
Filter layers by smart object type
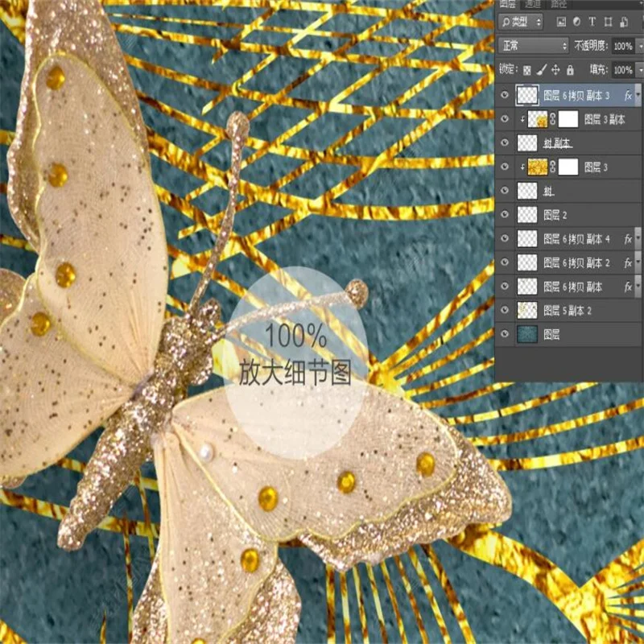[623, 22]
